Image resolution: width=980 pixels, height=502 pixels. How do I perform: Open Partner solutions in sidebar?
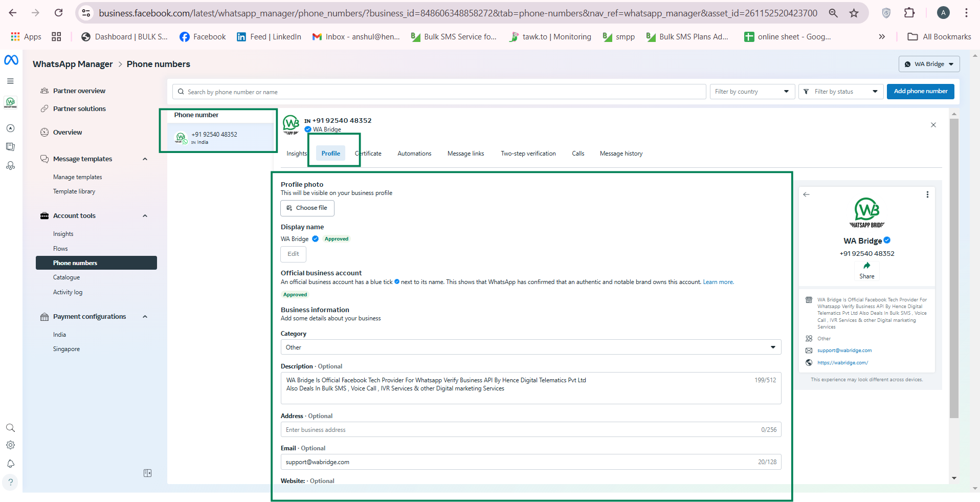click(79, 108)
